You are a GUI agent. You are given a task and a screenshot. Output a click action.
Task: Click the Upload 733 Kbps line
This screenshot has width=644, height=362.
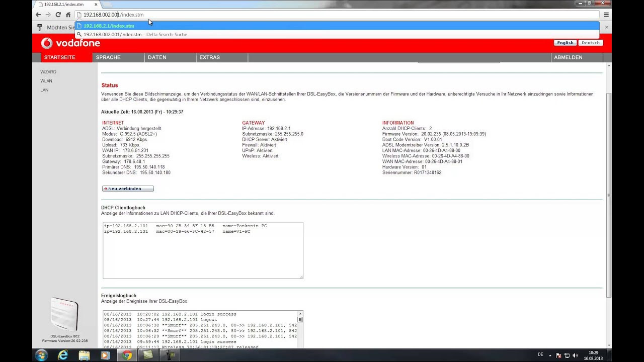(121, 145)
